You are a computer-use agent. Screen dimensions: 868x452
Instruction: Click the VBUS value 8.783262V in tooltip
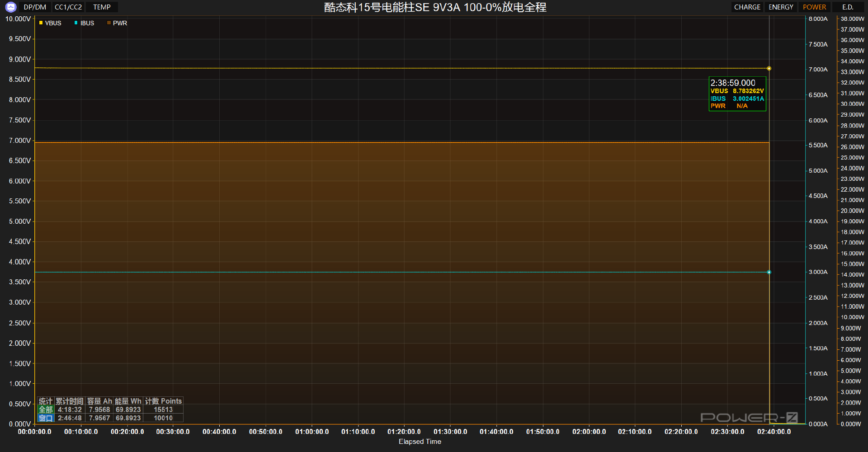click(x=748, y=91)
